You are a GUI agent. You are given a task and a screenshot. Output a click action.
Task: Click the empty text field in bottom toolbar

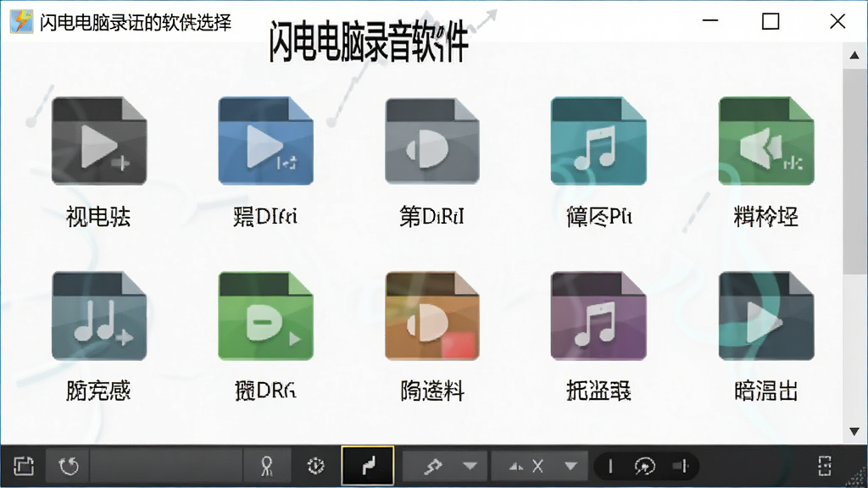(x=166, y=466)
